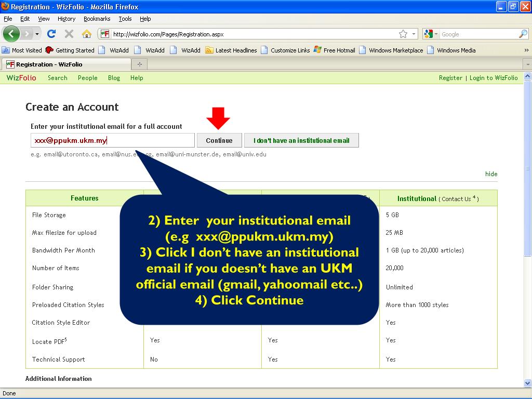Click the Continue button
The height and width of the screenshot is (399, 532).
pyautogui.click(x=219, y=140)
